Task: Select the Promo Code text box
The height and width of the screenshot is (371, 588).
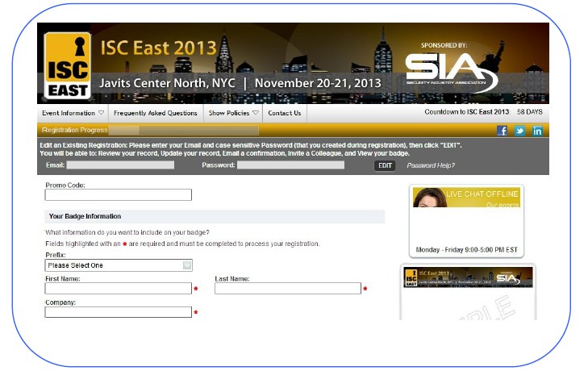Action: [x=119, y=195]
